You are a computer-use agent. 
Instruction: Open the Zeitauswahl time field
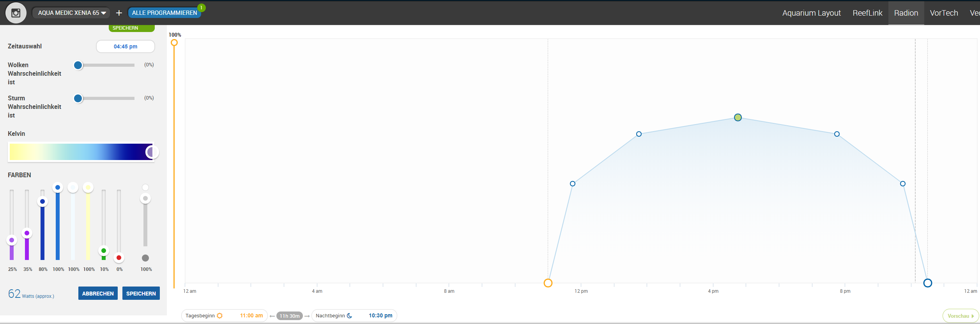pyautogui.click(x=125, y=46)
